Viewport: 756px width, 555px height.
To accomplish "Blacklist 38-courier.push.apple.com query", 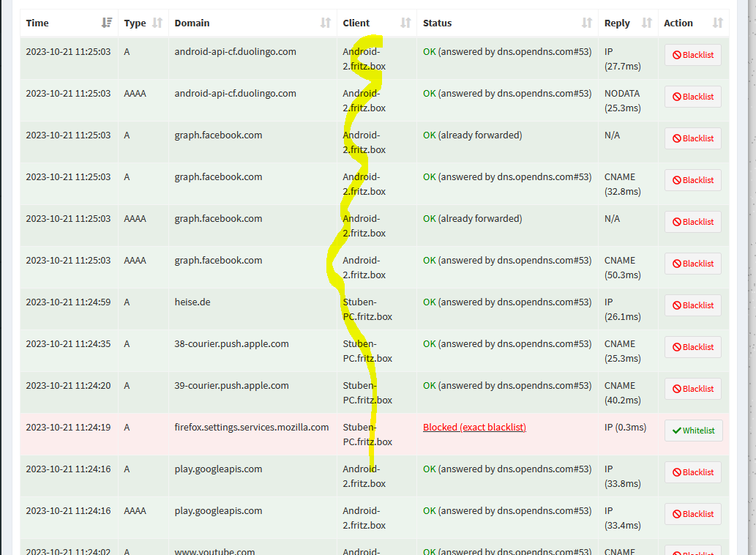I will (693, 347).
